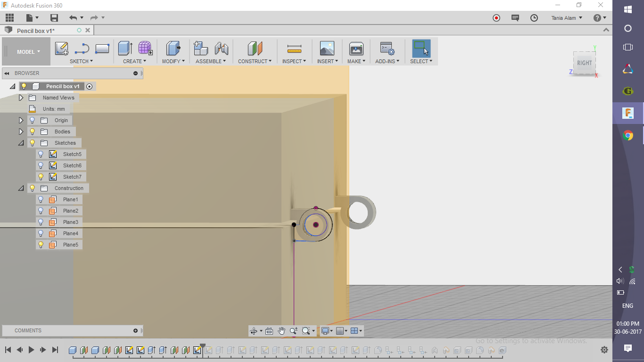The width and height of the screenshot is (644, 362).
Task: Open the Data Panel grid icon
Action: click(9, 18)
